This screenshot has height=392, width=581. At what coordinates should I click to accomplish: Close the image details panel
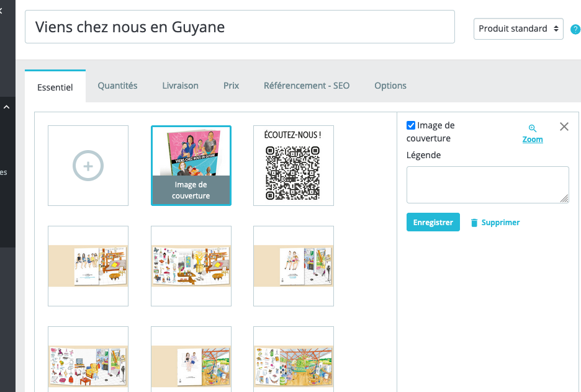coord(564,127)
